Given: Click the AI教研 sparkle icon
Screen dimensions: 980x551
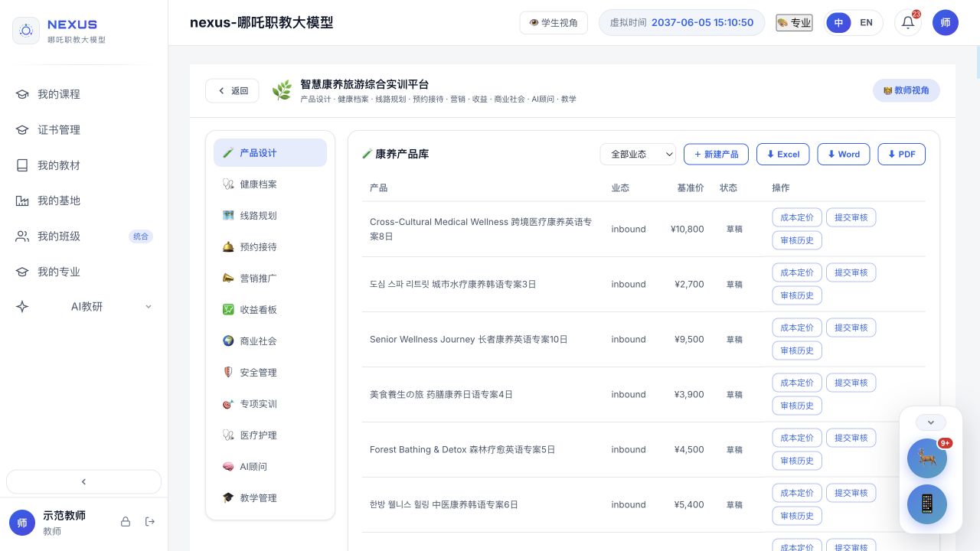Looking at the screenshot, I should click(22, 307).
